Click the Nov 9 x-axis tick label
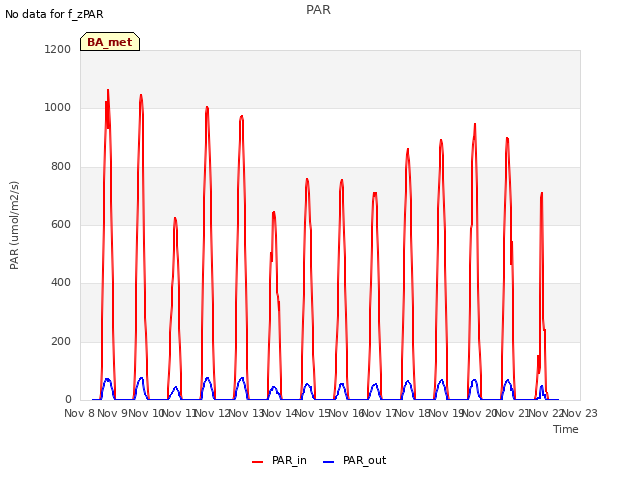 (113, 413)
